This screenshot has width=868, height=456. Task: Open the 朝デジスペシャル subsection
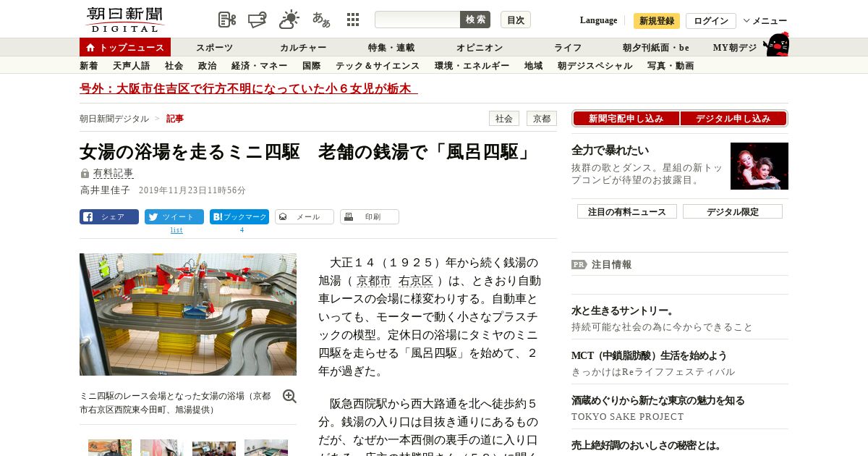coord(595,66)
